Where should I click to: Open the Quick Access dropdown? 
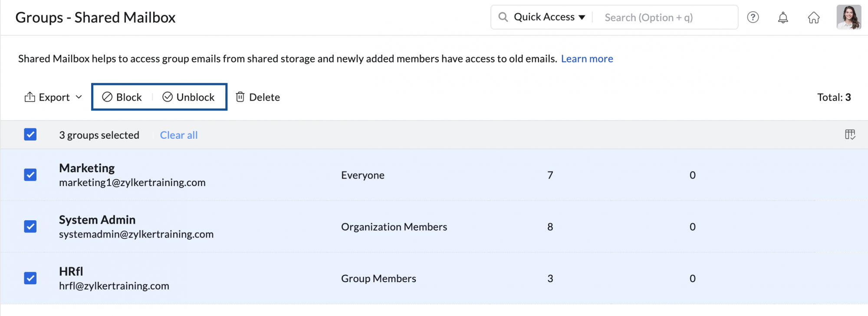[549, 17]
